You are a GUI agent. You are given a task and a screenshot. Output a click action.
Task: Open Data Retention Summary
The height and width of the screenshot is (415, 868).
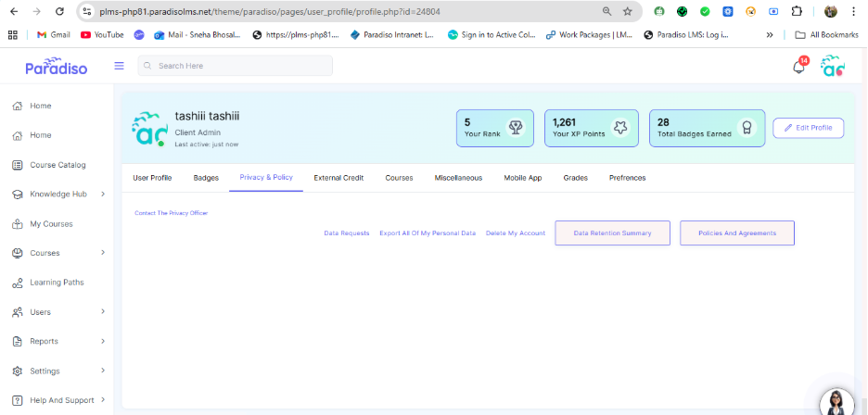612,233
